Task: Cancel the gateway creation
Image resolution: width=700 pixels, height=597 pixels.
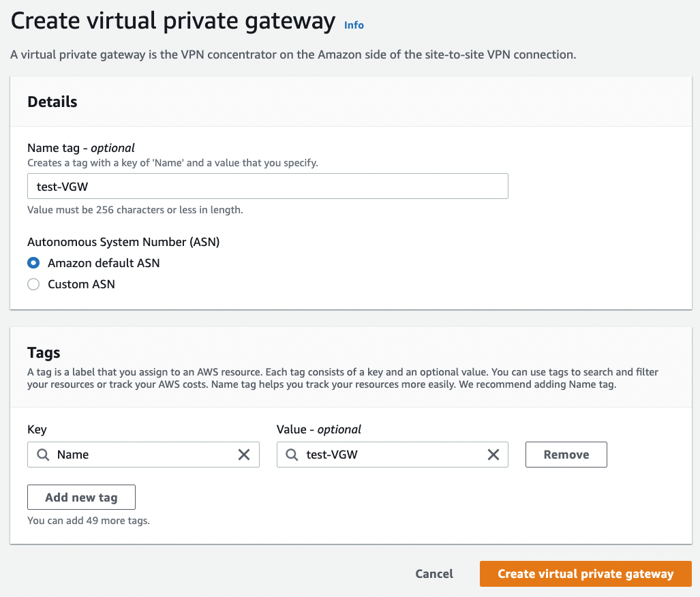Action: 434,574
